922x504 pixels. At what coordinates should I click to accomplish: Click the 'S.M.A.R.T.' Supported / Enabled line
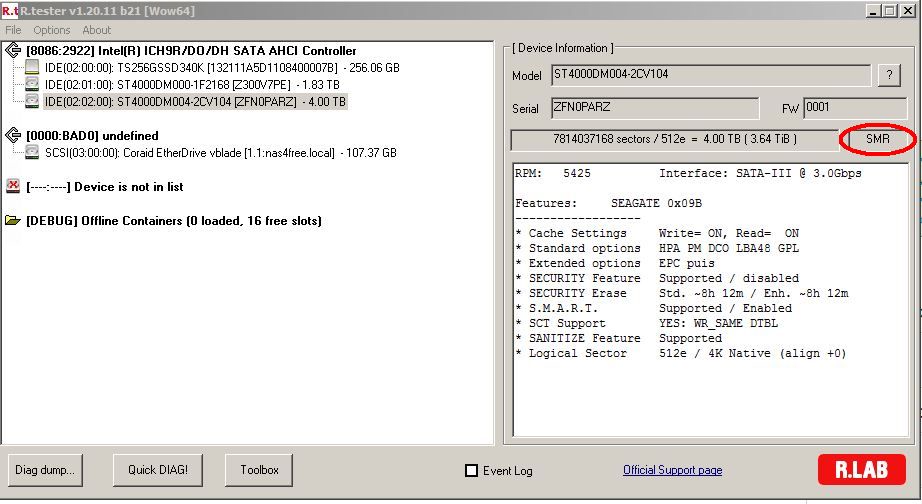653,308
